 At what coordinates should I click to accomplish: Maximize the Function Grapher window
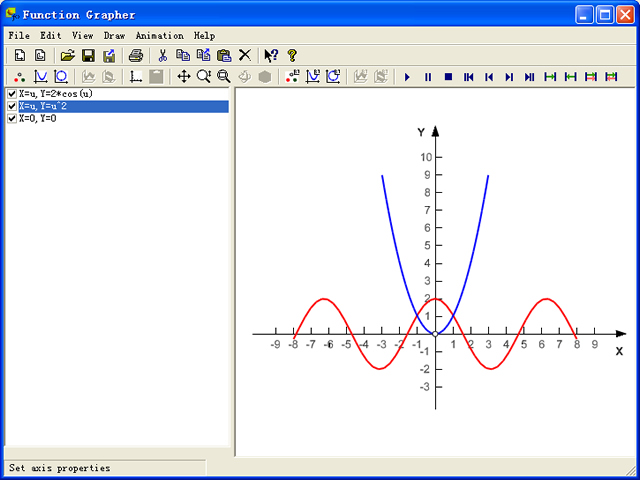(x=604, y=16)
